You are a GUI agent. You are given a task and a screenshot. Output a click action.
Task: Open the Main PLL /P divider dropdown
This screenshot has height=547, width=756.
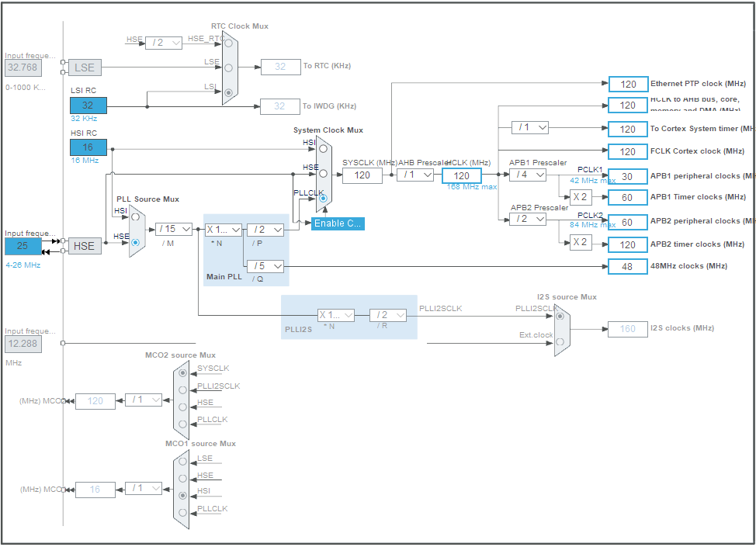pos(265,230)
